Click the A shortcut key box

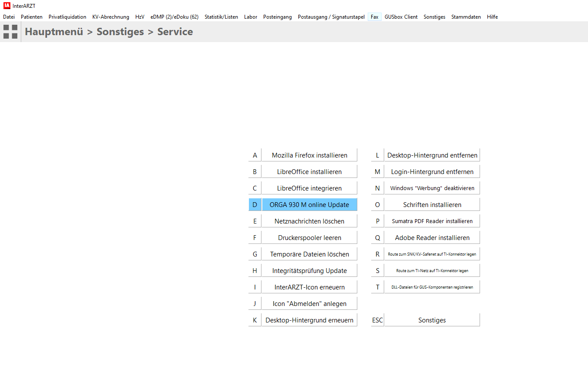tap(255, 155)
